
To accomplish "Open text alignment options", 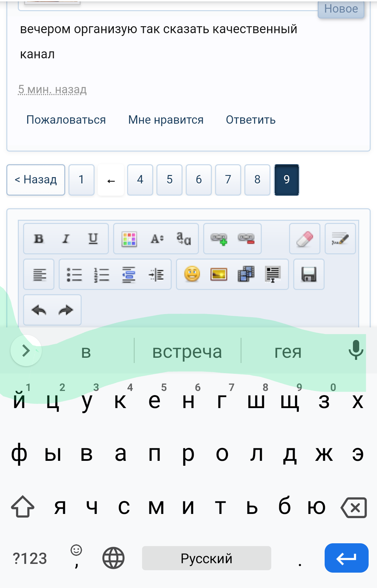I will (39, 275).
